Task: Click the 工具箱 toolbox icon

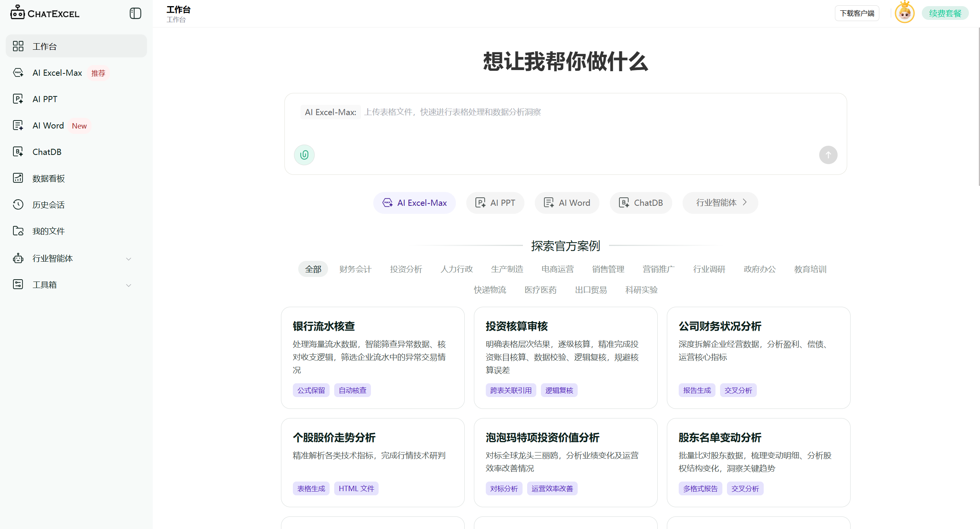Action: point(18,285)
